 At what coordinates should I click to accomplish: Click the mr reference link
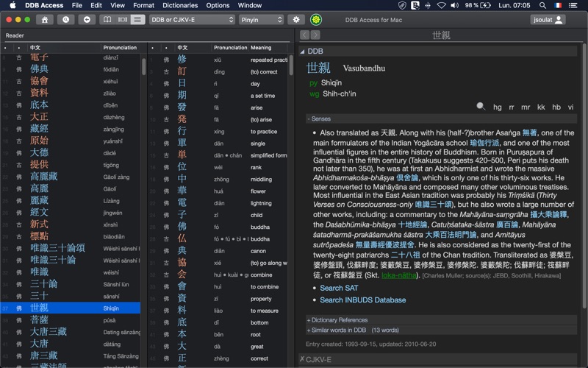click(526, 107)
